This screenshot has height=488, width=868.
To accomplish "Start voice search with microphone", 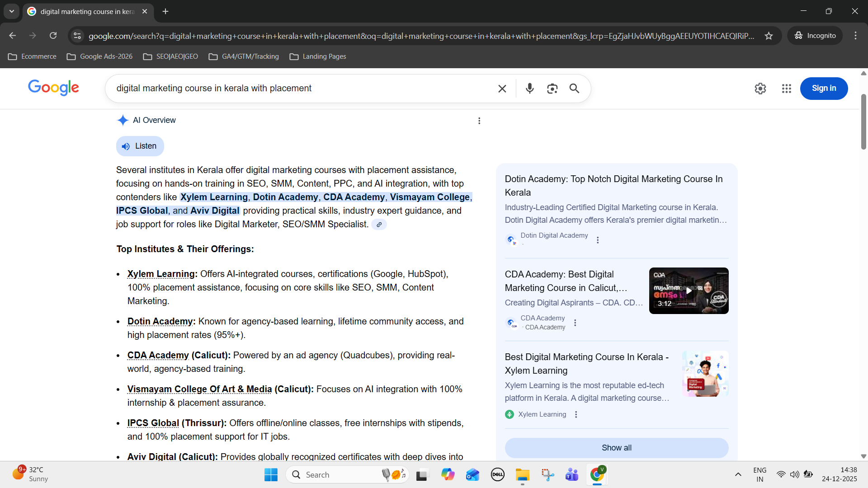I will click(x=530, y=89).
